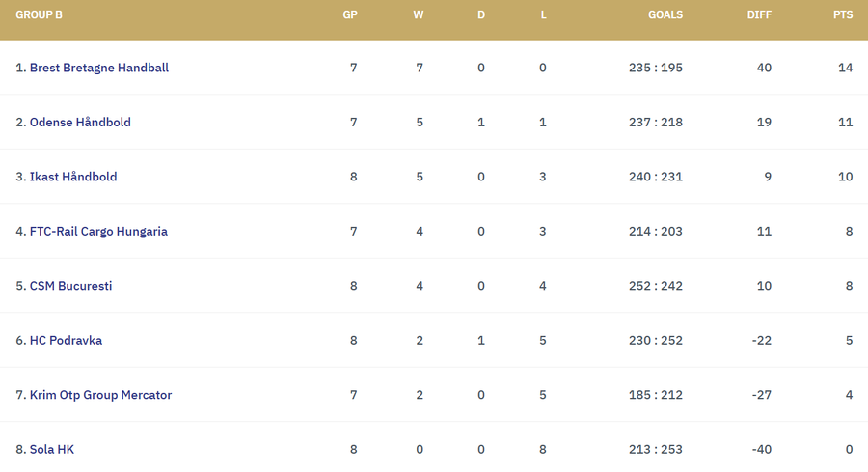Click the PTS column header

point(843,15)
